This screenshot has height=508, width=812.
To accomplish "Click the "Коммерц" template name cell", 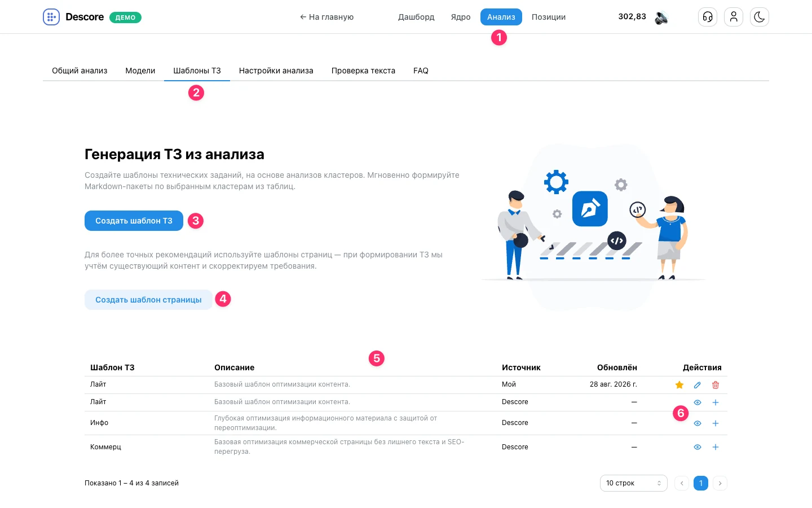I will 105,447.
